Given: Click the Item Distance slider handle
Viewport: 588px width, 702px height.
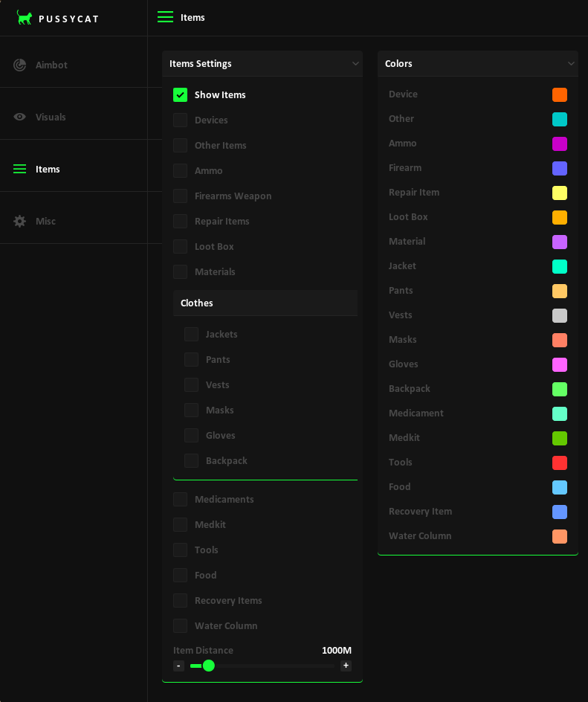Looking at the screenshot, I should tap(209, 666).
